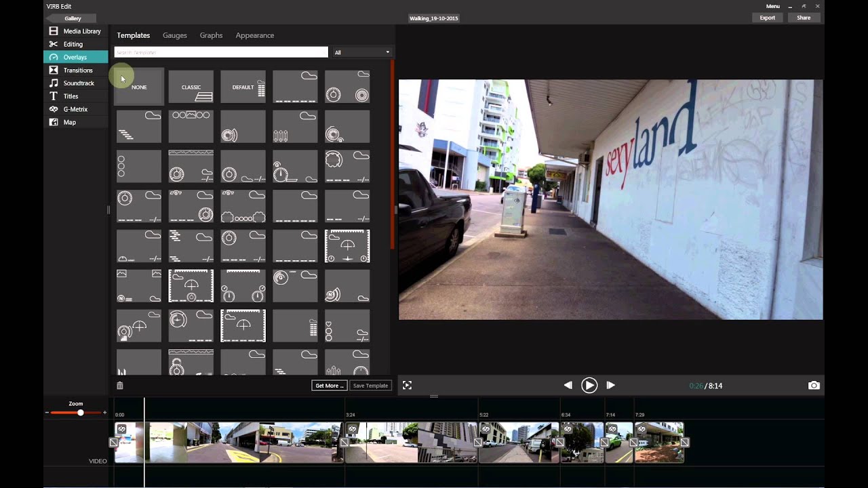Open the All template filter dropdown
Screen dimensions: 868x488
pos(361,52)
